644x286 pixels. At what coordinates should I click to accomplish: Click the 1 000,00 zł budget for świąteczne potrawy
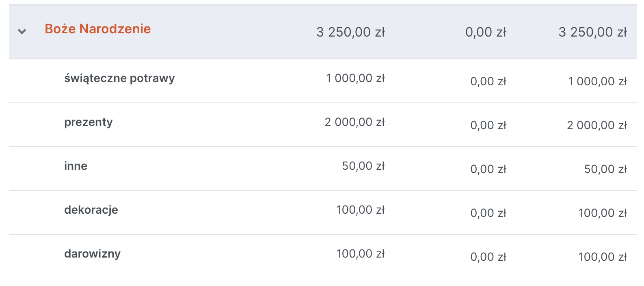point(355,78)
